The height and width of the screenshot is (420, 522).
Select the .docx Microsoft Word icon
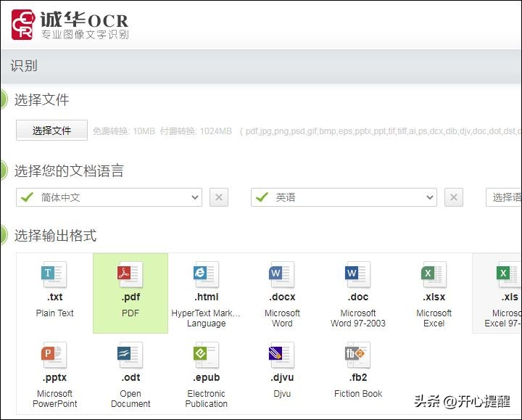coord(281,274)
